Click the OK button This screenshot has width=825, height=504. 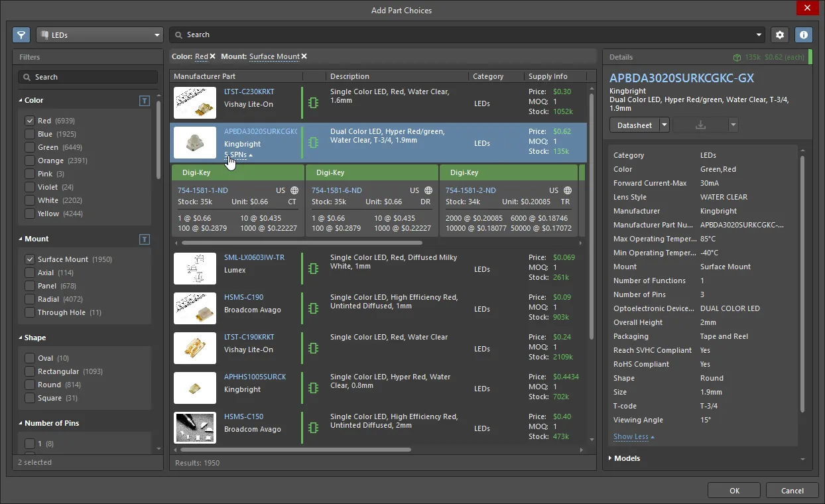734,491
